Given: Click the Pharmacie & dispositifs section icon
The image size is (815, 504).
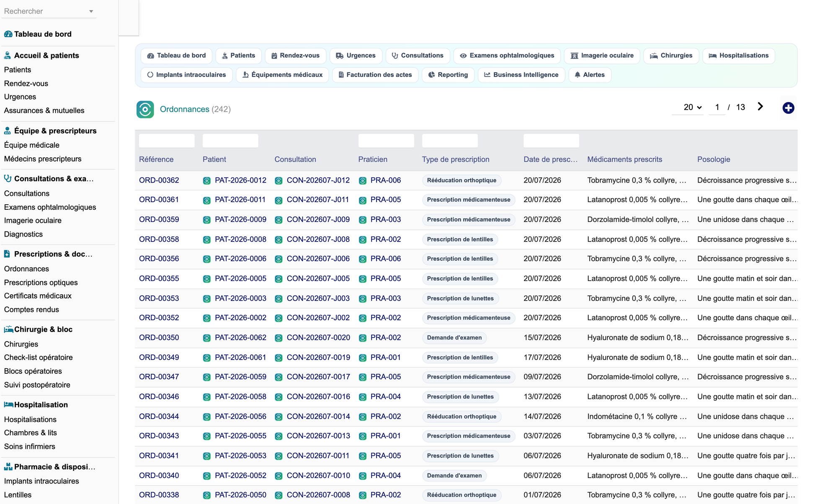Looking at the screenshot, I should coord(8,466).
